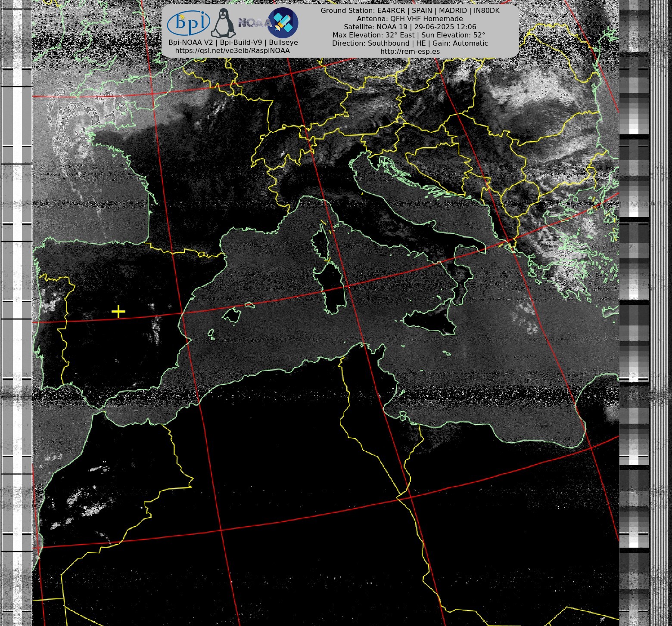Viewport: 672px width, 626px height.
Task: Click the Bpi logo in the header
Action: [189, 23]
